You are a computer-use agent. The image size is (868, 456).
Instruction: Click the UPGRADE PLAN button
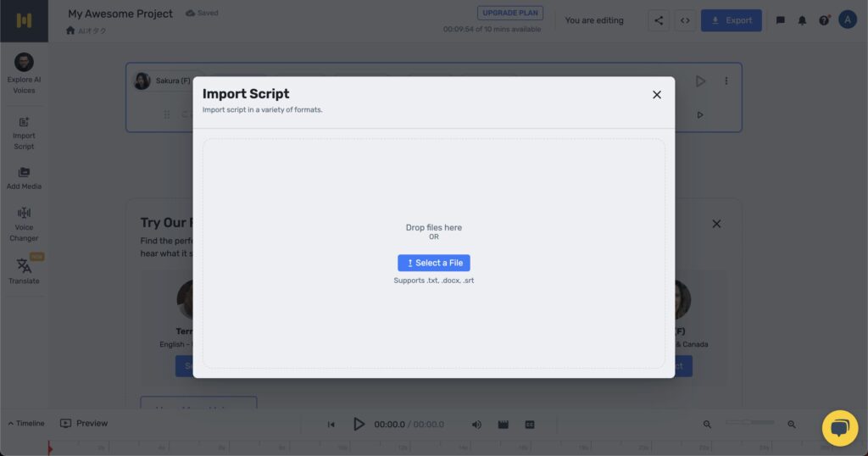(x=509, y=13)
